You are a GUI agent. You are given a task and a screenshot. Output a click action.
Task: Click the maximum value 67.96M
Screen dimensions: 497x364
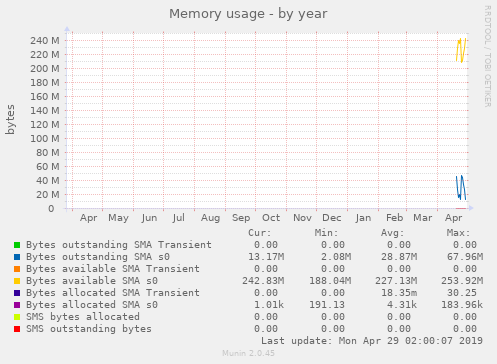click(465, 257)
